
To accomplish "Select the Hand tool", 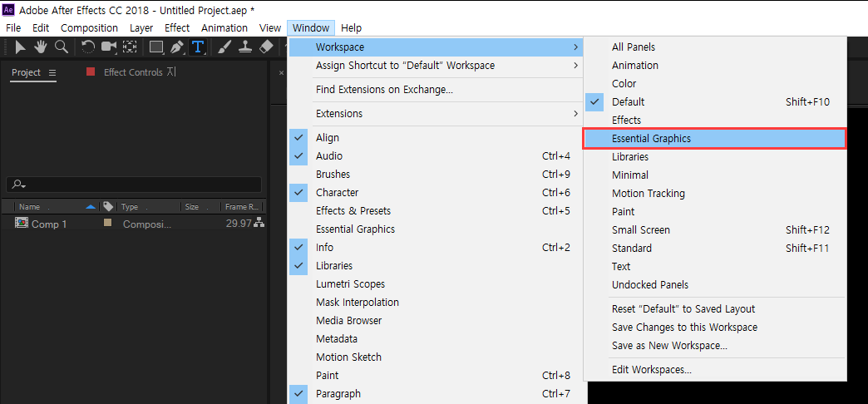I will point(41,47).
